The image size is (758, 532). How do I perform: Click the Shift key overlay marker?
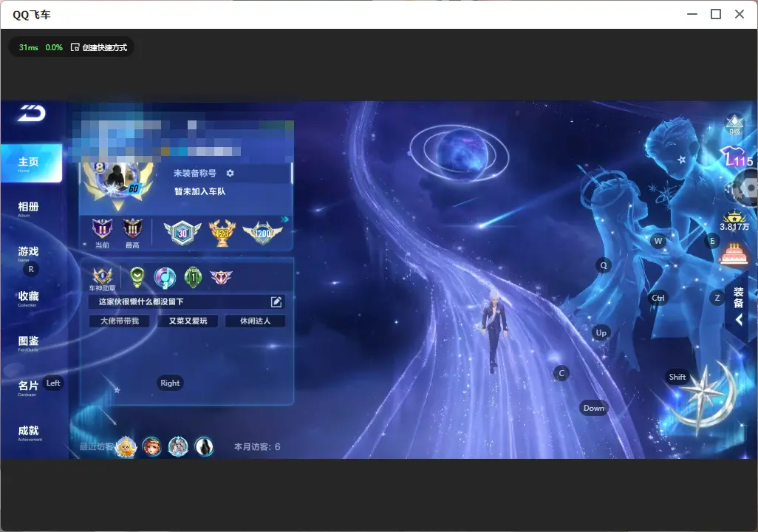tap(677, 377)
